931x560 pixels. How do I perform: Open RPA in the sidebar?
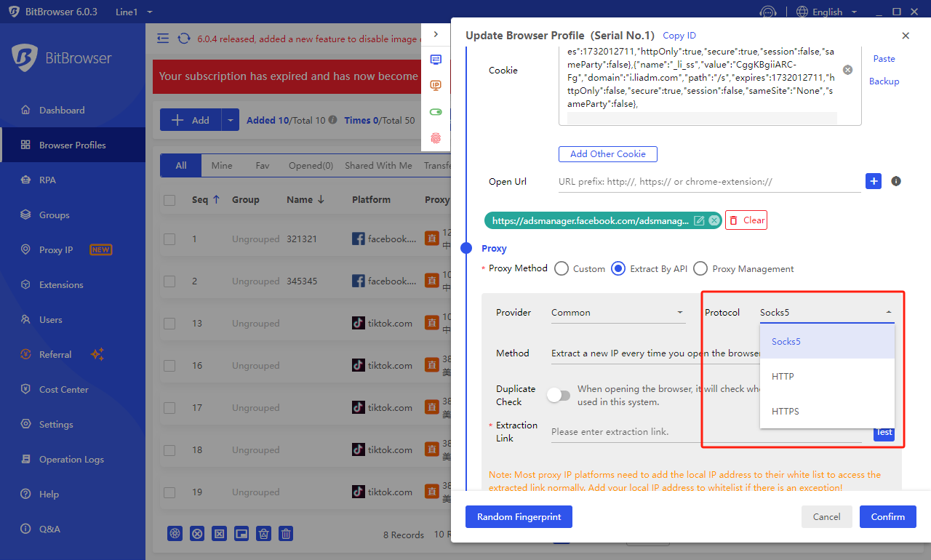click(x=73, y=180)
